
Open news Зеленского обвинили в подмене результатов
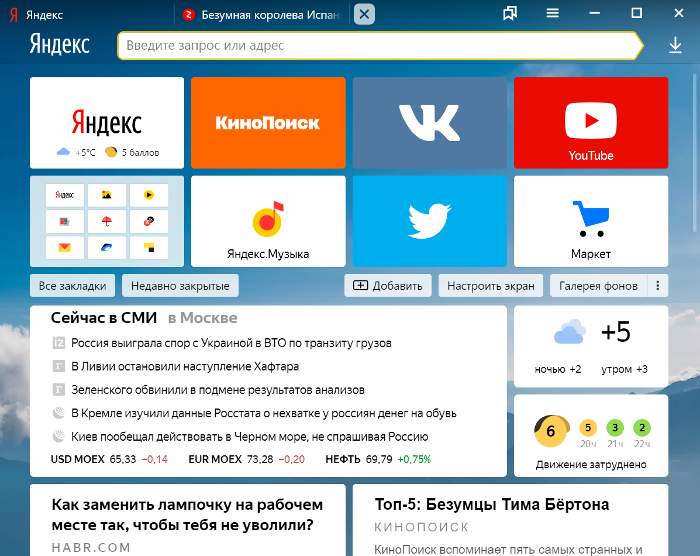point(218,389)
